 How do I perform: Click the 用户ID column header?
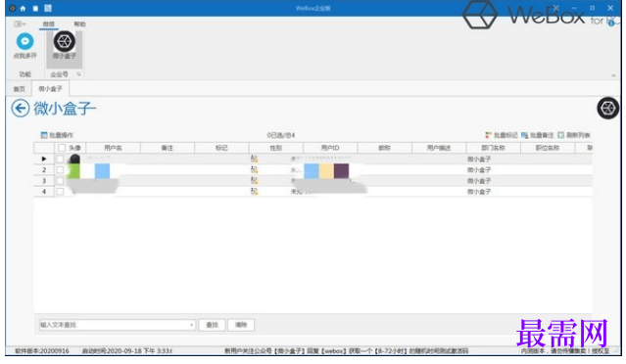tap(330, 148)
